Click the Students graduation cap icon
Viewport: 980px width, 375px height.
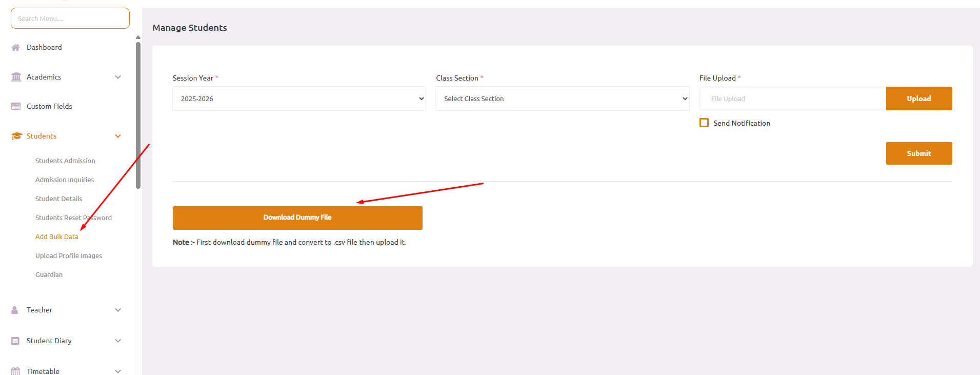click(x=16, y=136)
